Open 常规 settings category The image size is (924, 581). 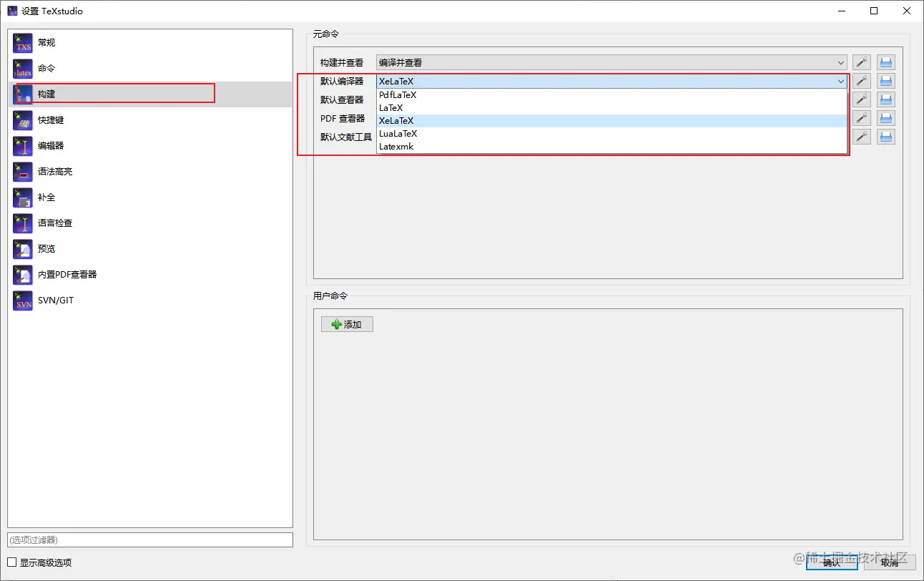pos(150,43)
